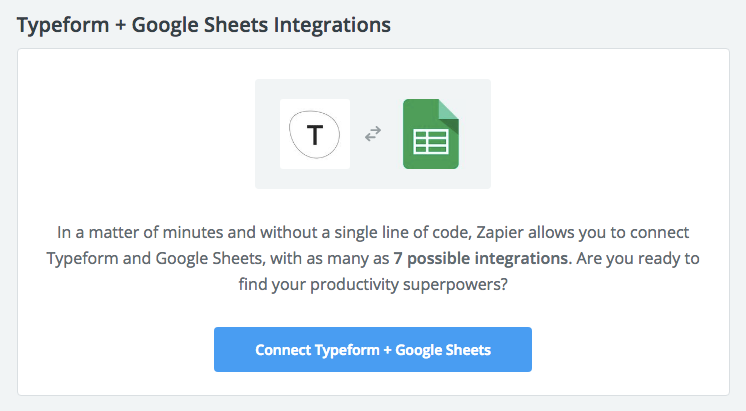Click the folded corner of the Sheets icon
The image size is (746, 411).
pyautogui.click(x=450, y=109)
